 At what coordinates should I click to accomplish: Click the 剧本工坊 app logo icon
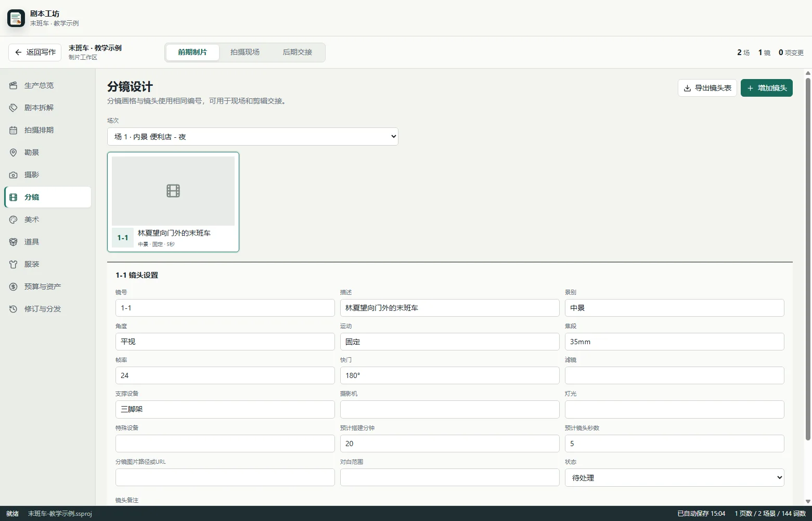(x=16, y=18)
